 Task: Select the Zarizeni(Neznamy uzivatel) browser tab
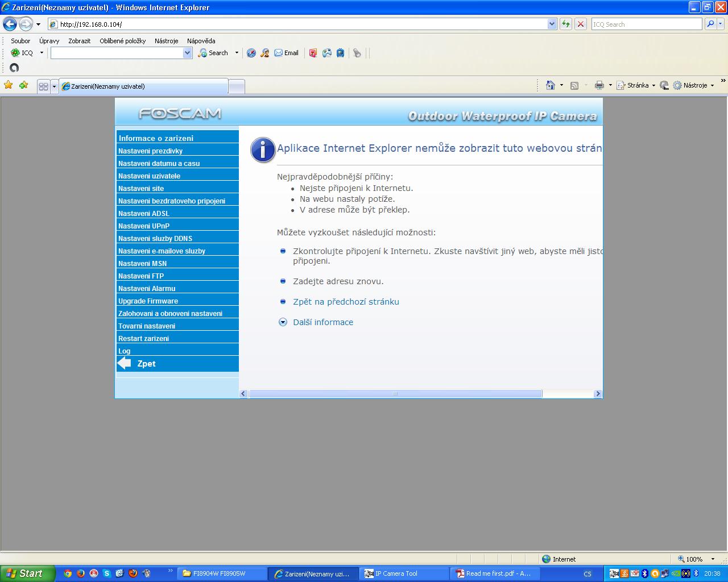[143, 86]
